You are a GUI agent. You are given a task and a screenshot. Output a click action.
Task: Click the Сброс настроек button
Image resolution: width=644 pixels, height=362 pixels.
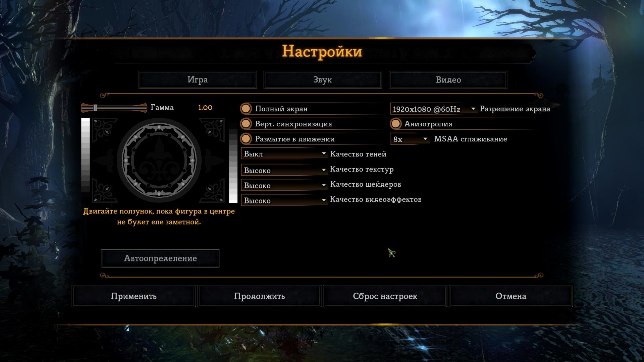click(385, 296)
